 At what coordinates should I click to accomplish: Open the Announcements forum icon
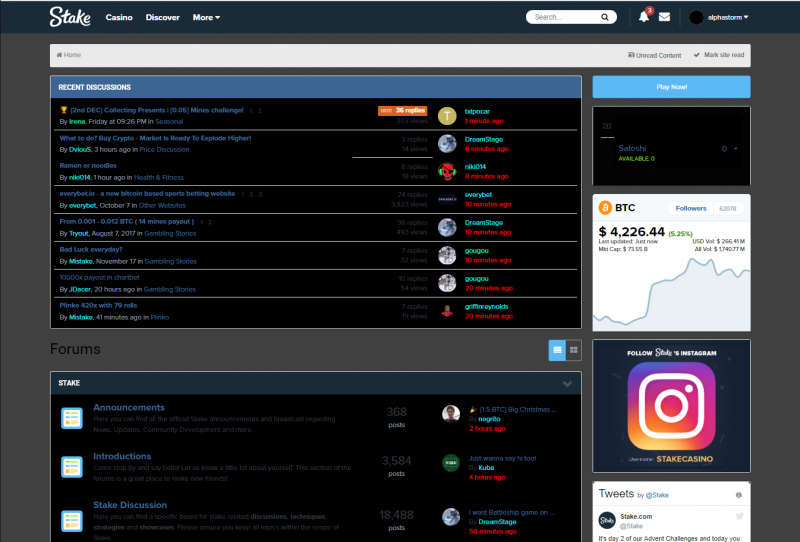click(72, 418)
